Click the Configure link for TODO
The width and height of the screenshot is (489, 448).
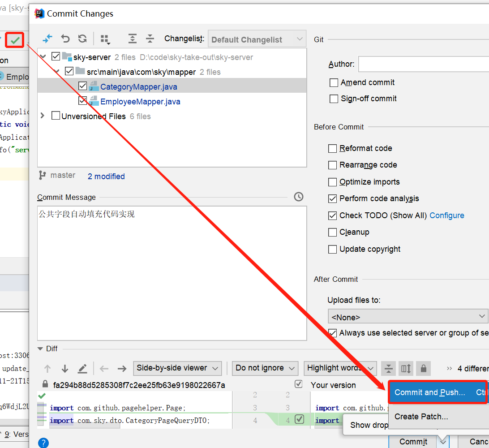click(446, 215)
